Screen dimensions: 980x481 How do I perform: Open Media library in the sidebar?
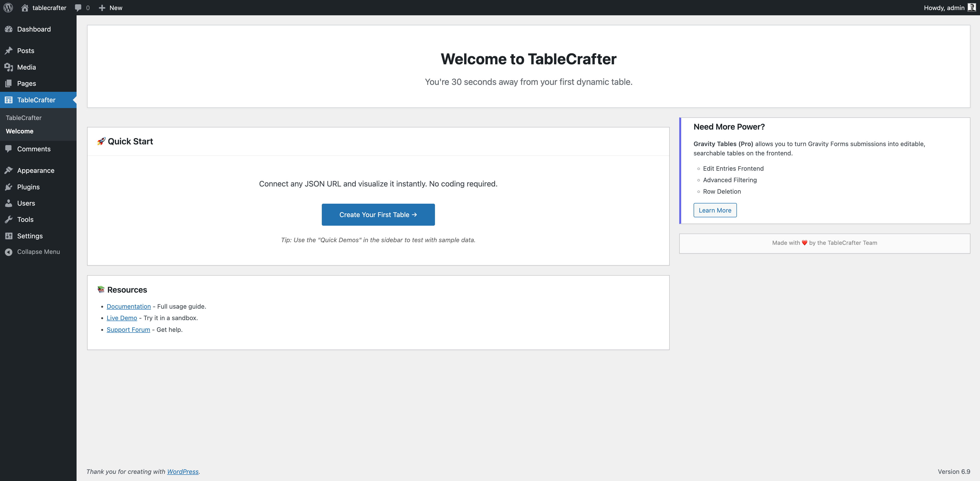(26, 67)
